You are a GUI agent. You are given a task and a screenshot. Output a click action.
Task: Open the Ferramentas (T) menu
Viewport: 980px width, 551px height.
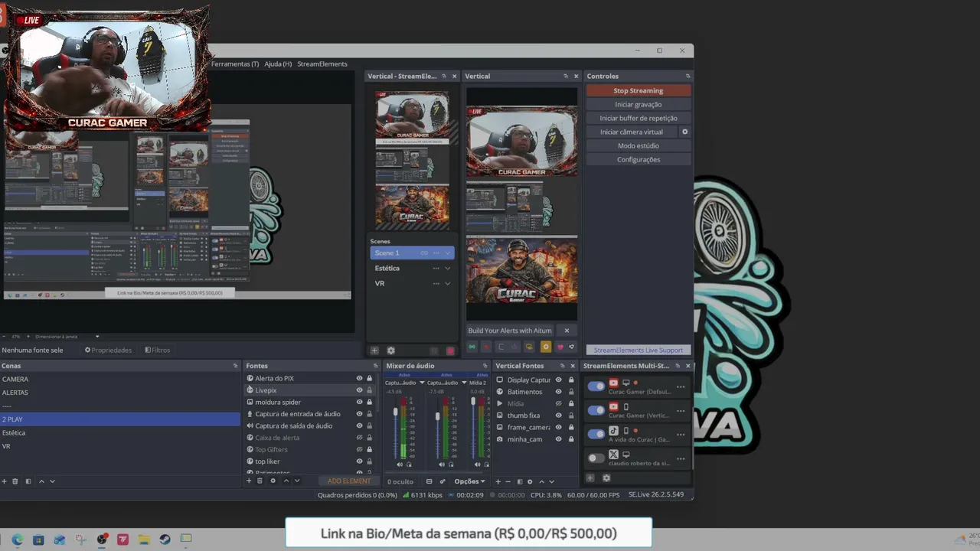click(235, 64)
